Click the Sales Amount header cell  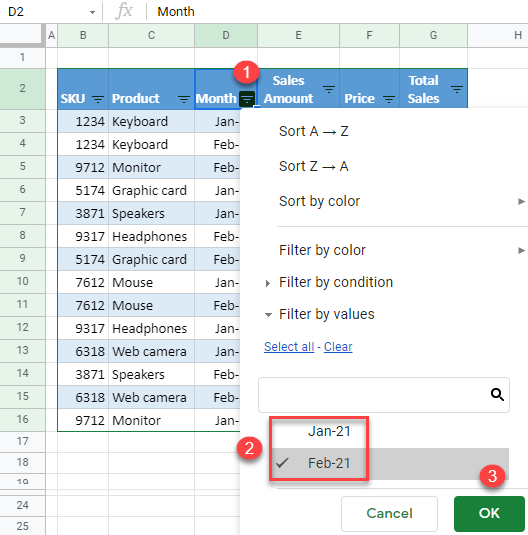click(299, 89)
